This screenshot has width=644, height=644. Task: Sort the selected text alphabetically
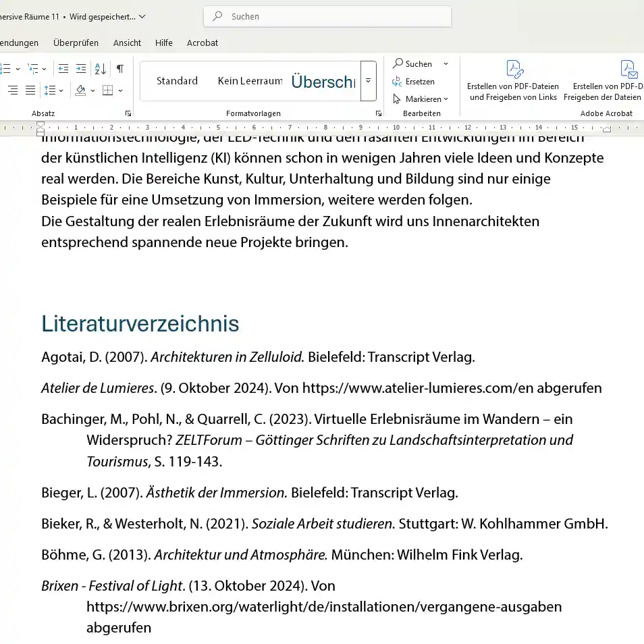click(x=101, y=69)
